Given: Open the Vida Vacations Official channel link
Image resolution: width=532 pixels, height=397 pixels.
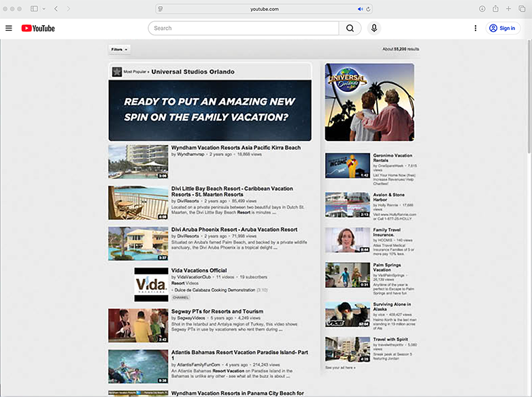Looking at the screenshot, I should (199, 270).
